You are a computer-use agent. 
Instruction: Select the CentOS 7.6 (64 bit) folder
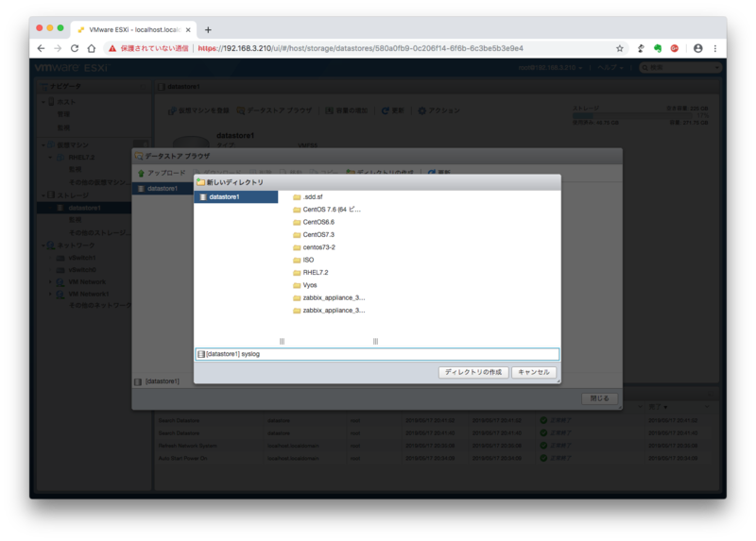(332, 210)
